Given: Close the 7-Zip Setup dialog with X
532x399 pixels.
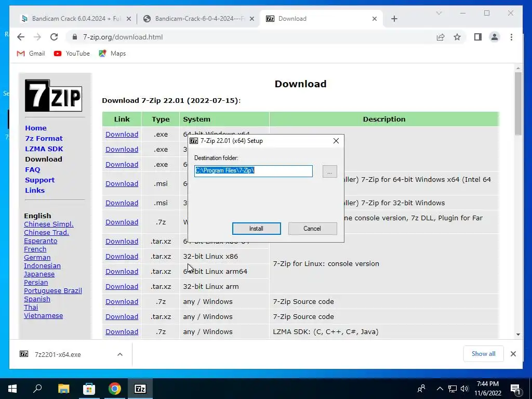Looking at the screenshot, I should point(336,141).
